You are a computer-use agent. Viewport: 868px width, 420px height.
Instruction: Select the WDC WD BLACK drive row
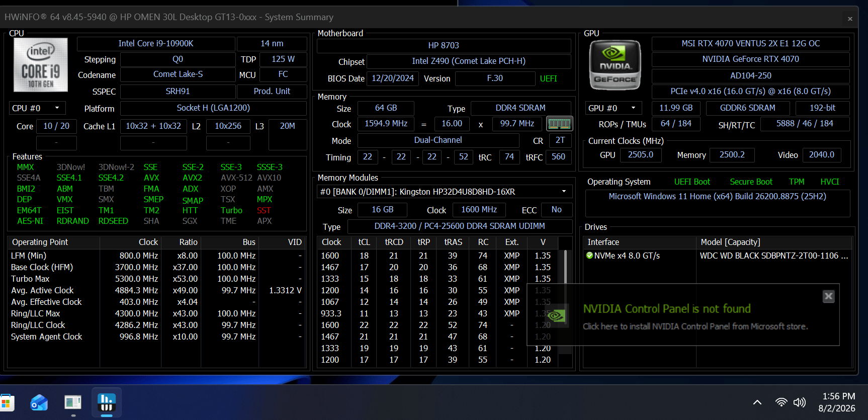(x=718, y=256)
